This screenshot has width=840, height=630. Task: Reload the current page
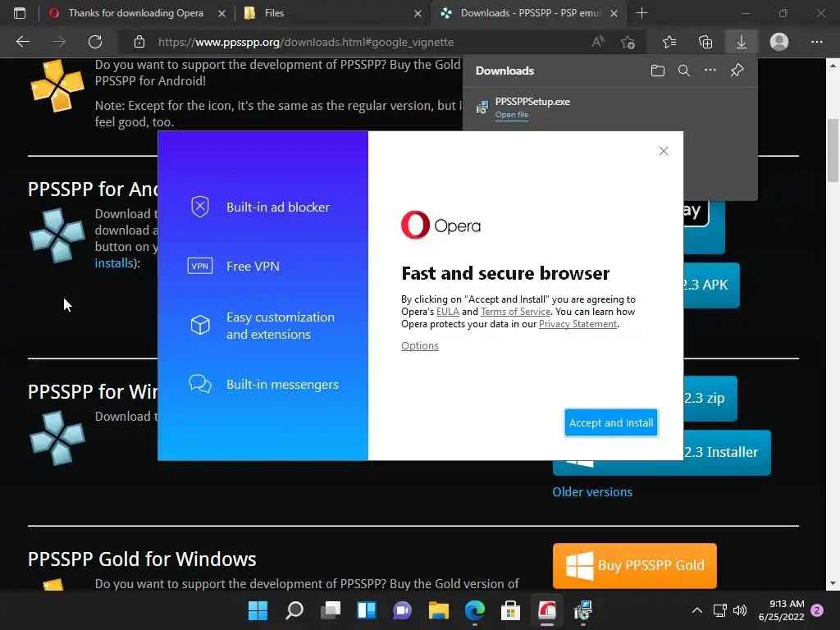[x=95, y=42]
